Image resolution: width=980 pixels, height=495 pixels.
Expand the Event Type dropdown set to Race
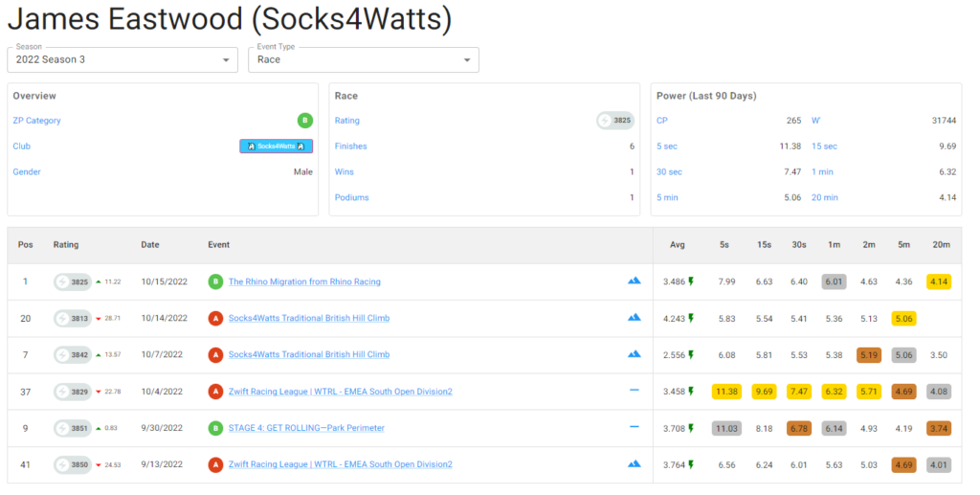(x=363, y=59)
